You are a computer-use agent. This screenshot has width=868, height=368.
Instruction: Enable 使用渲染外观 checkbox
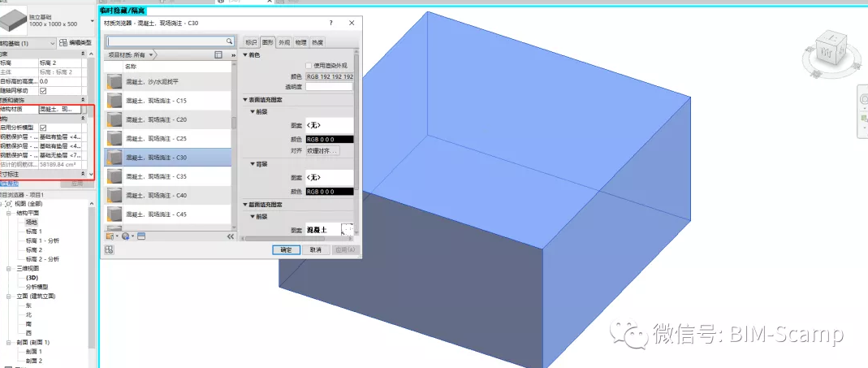click(309, 66)
